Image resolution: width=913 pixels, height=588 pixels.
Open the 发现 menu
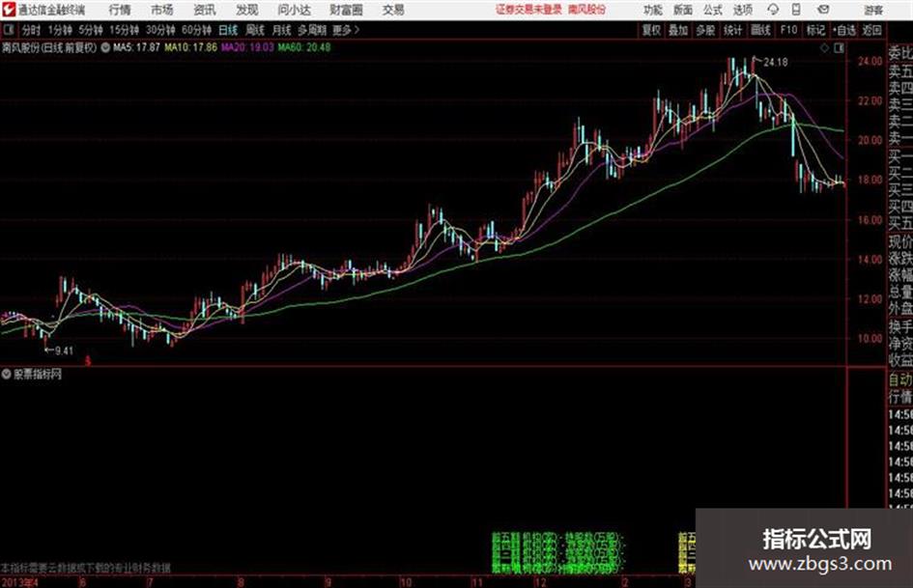[x=247, y=10]
